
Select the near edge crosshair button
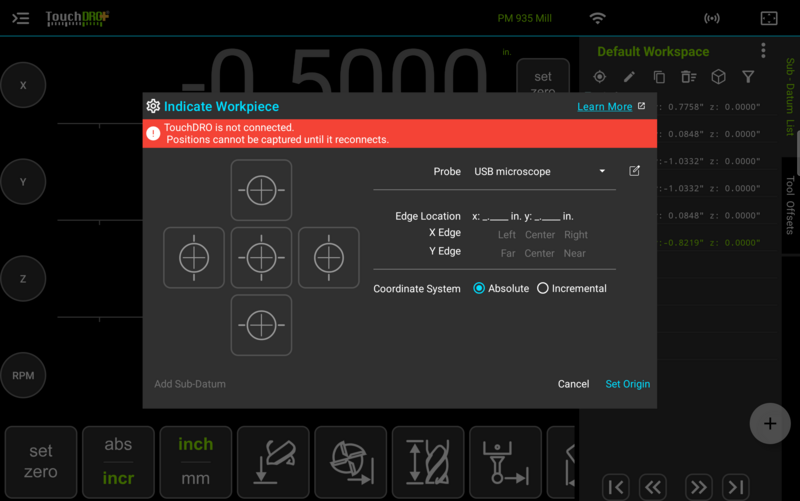[261, 325]
